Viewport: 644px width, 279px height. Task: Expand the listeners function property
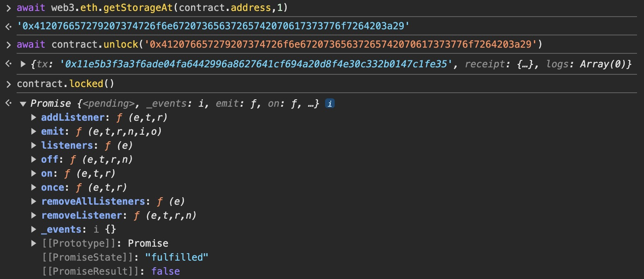[x=34, y=146]
